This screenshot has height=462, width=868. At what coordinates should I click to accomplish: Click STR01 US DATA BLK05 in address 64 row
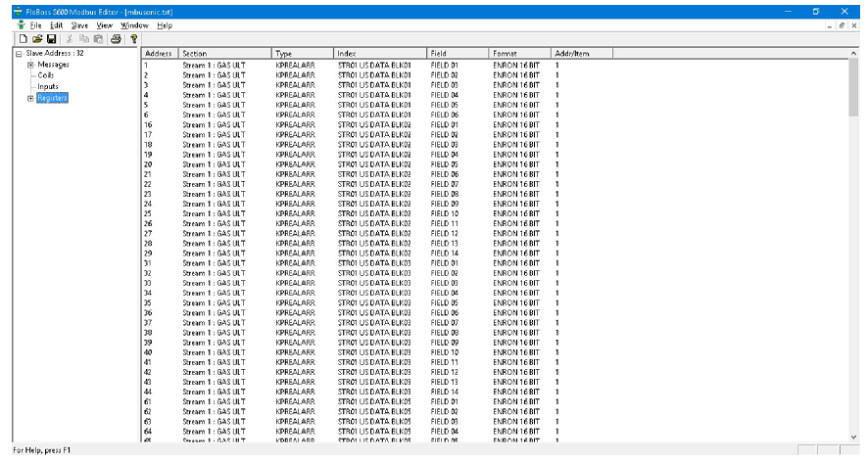(374, 432)
